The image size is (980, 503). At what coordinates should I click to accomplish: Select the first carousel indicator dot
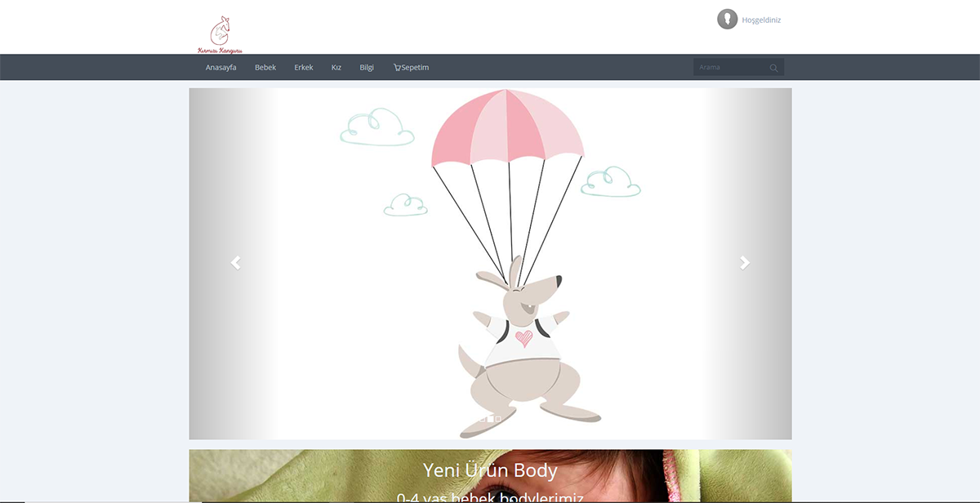click(x=483, y=419)
